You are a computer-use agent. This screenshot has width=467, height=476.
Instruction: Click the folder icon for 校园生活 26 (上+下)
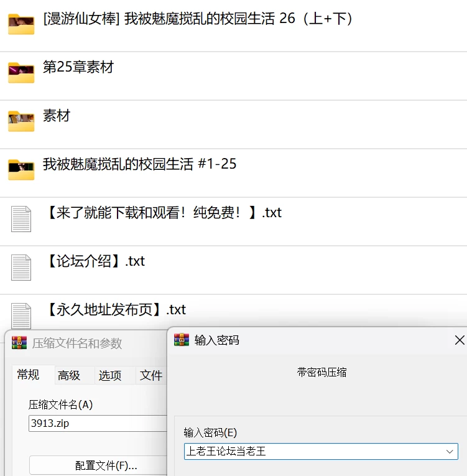click(x=21, y=24)
